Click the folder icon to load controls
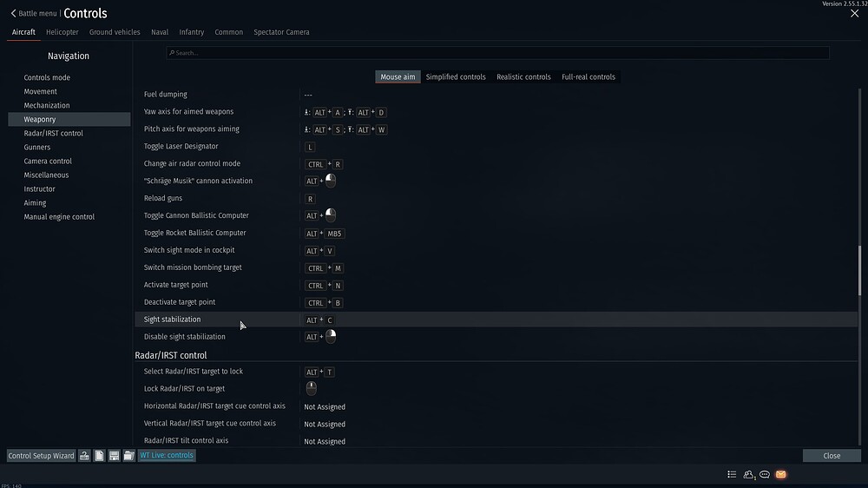This screenshot has width=868, height=488. pyautogui.click(x=128, y=456)
